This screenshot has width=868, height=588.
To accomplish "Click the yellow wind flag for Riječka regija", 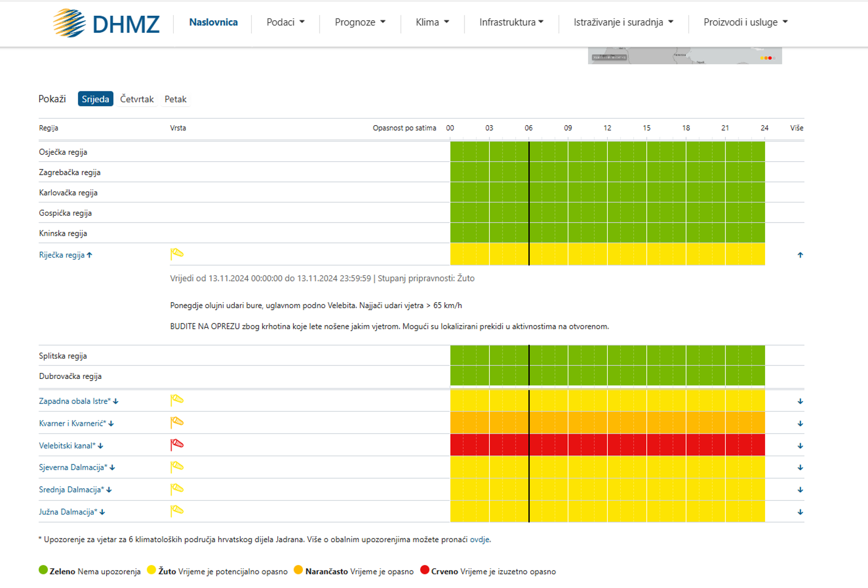I will (x=177, y=254).
